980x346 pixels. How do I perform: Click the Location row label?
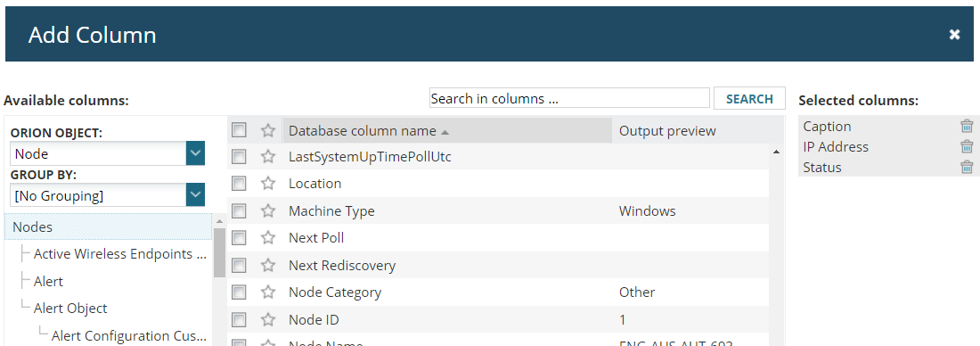pos(315,184)
